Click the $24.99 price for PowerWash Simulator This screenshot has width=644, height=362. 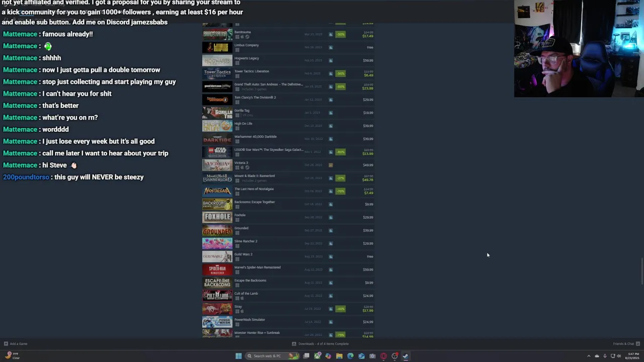pyautogui.click(x=368, y=322)
